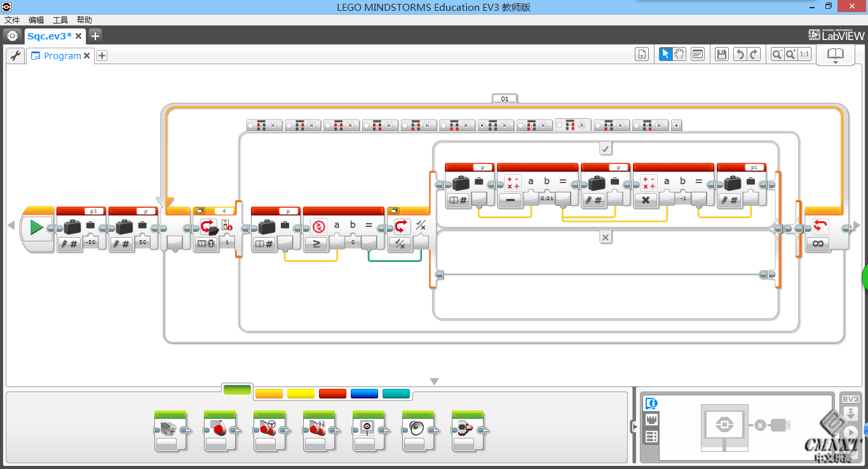Viewport: 868px width, 469px height.
Task: Select Medium Motor block in palette
Action: [170, 431]
